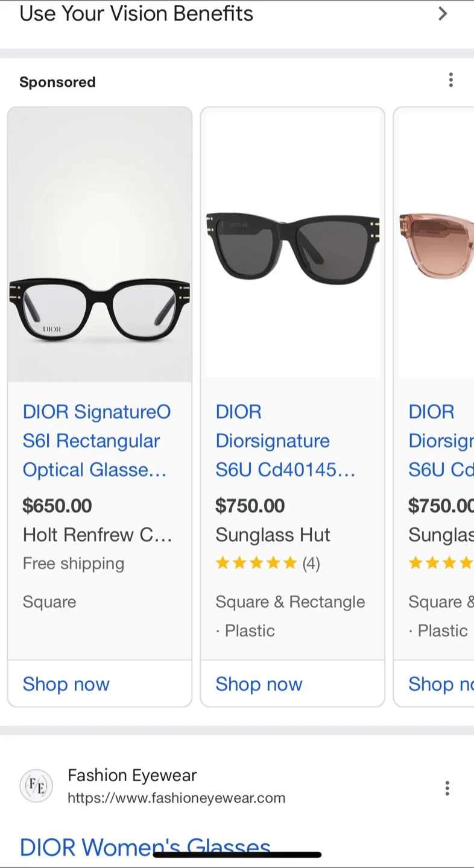Open the DIOR Women's Glasses link

pyautogui.click(x=145, y=847)
